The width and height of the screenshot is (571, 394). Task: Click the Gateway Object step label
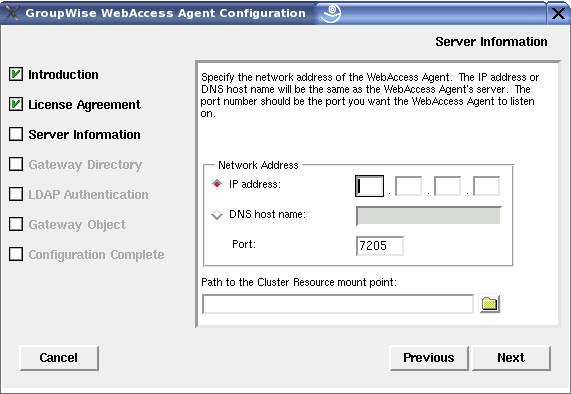pos(77,225)
